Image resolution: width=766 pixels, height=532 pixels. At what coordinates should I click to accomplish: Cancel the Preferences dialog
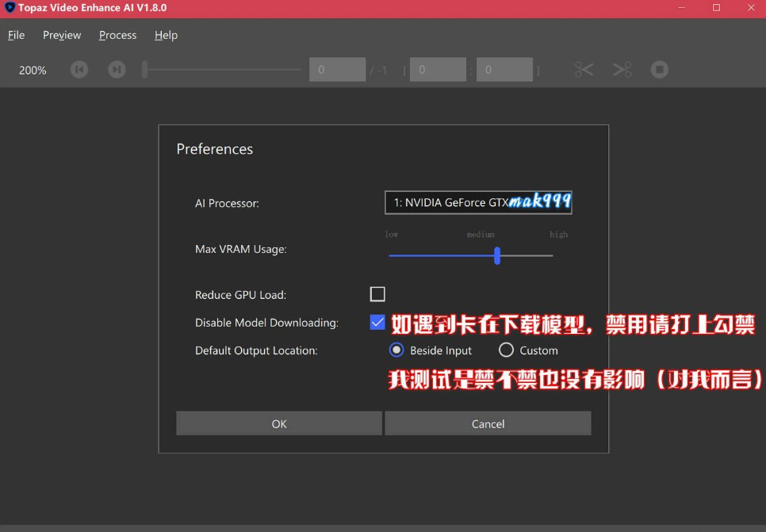point(488,423)
